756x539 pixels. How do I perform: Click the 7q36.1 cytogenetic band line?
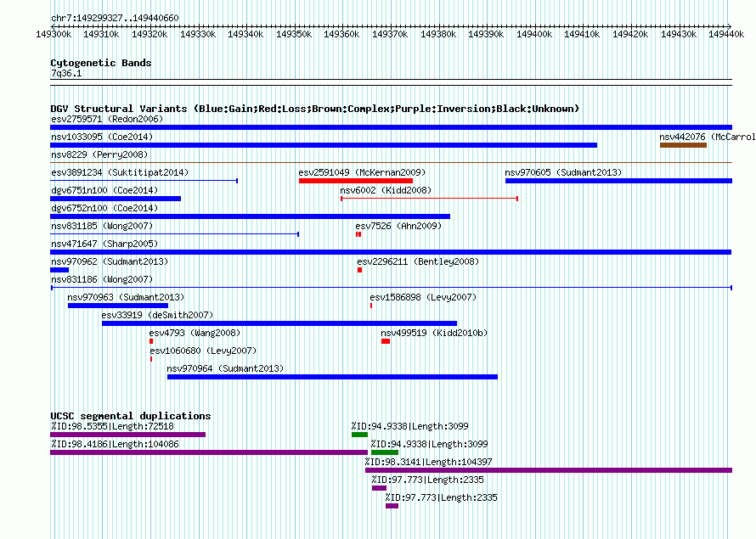pos(391,82)
